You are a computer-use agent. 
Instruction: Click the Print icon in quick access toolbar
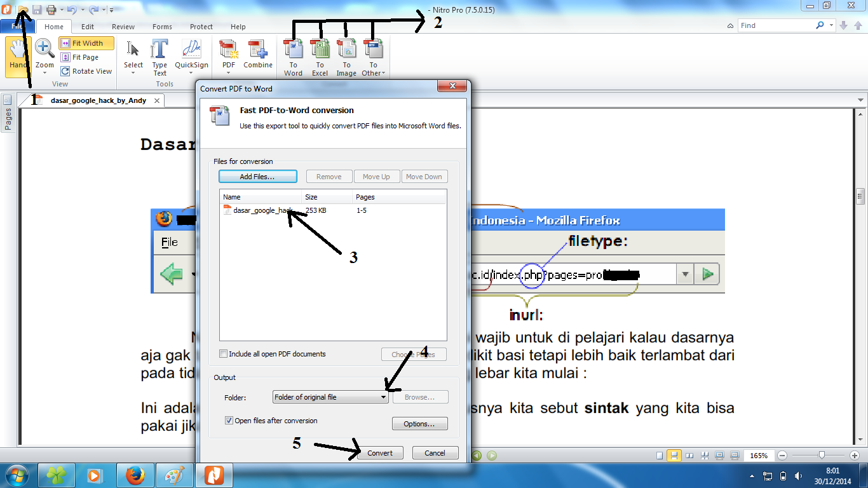(51, 10)
